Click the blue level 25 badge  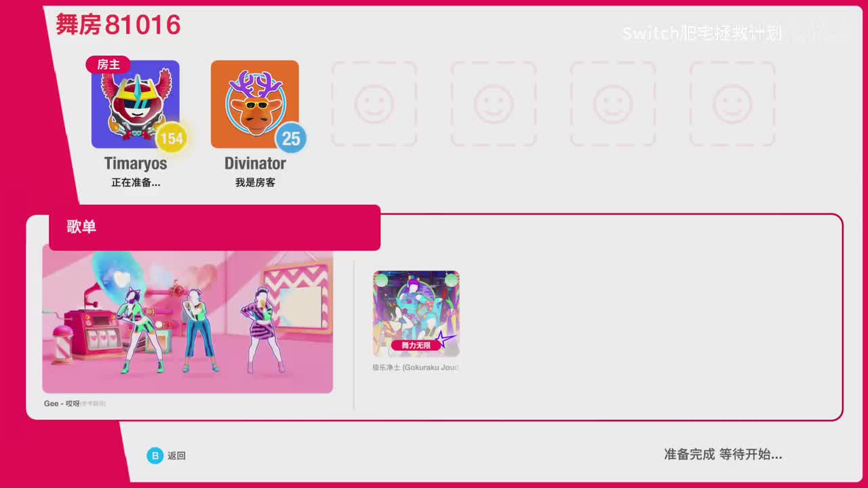[291, 139]
